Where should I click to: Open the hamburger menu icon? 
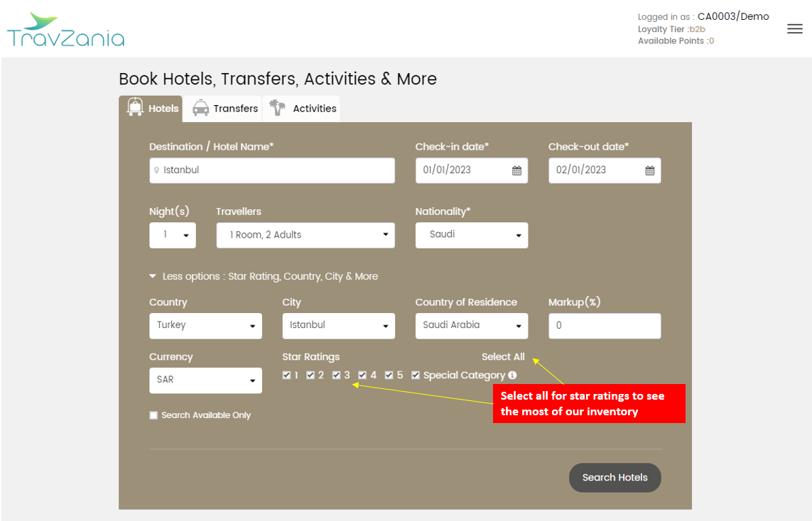795,29
